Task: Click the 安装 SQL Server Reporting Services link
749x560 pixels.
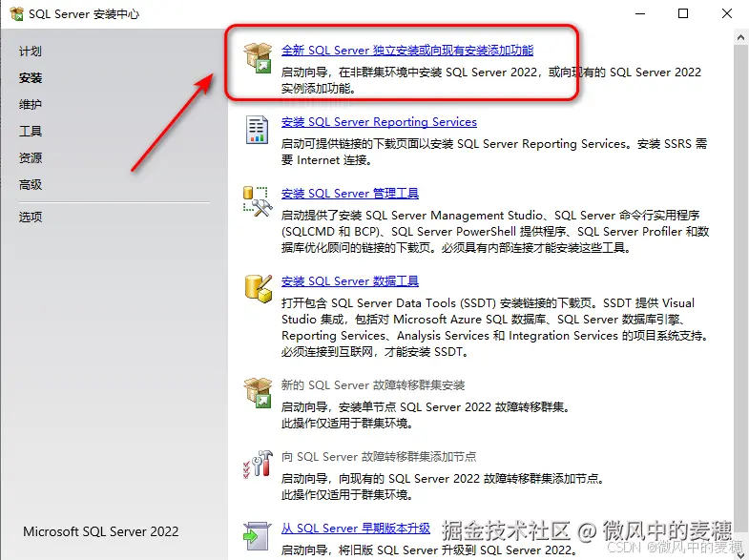Action: pos(379,122)
